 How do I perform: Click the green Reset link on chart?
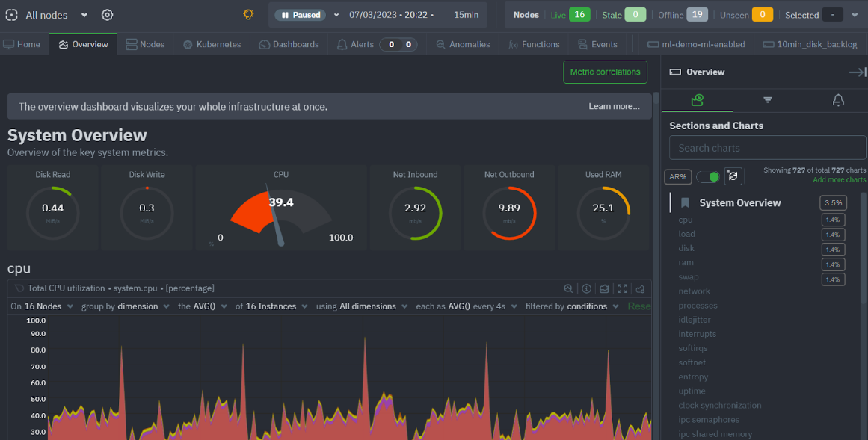pos(638,306)
